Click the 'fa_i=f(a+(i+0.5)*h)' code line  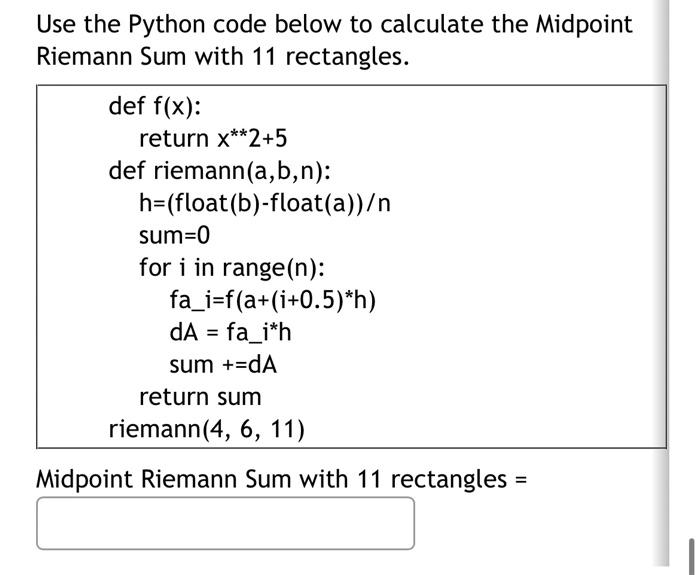click(272, 300)
